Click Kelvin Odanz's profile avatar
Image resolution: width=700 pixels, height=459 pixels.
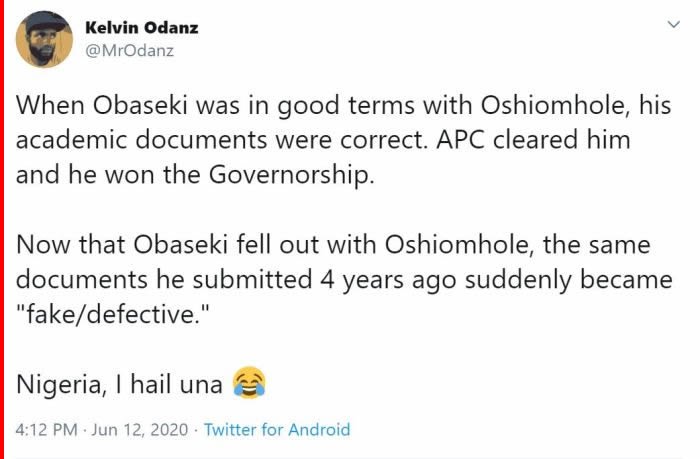(x=44, y=39)
